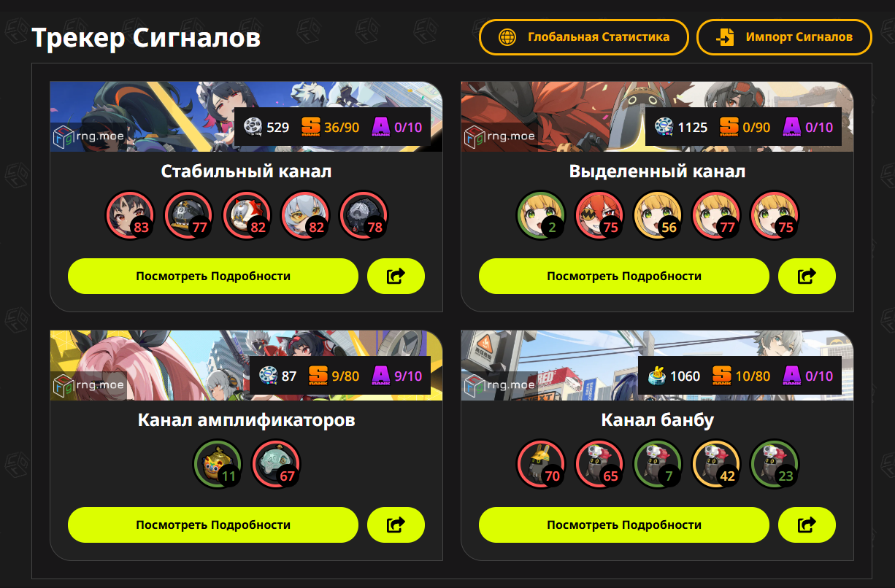The width and height of the screenshot is (895, 588).
Task: Click the amplifier icon with pity 11
Action: pyautogui.click(x=218, y=464)
